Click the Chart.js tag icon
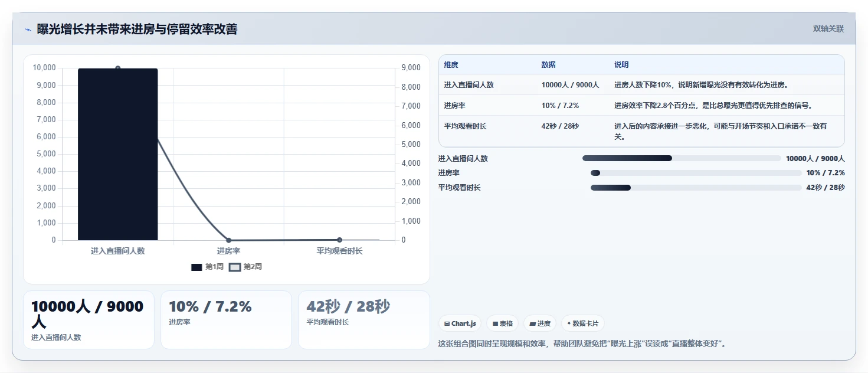Image resolution: width=868 pixels, height=373 pixels. 447,323
